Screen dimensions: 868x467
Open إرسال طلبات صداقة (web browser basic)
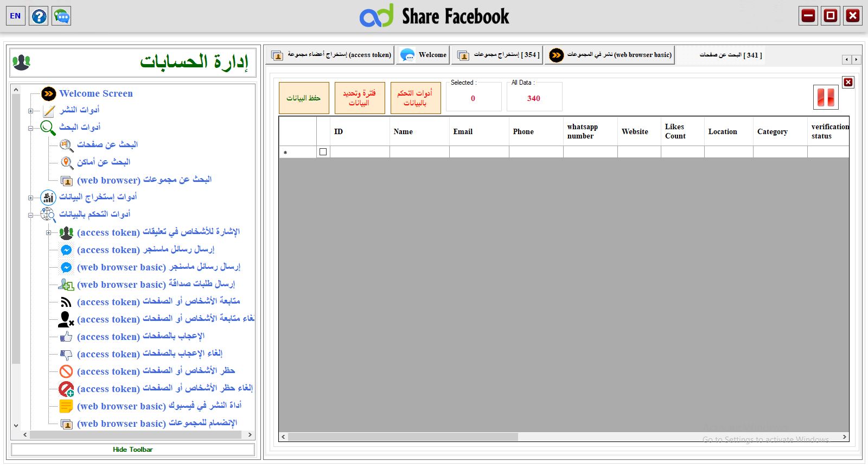156,284
